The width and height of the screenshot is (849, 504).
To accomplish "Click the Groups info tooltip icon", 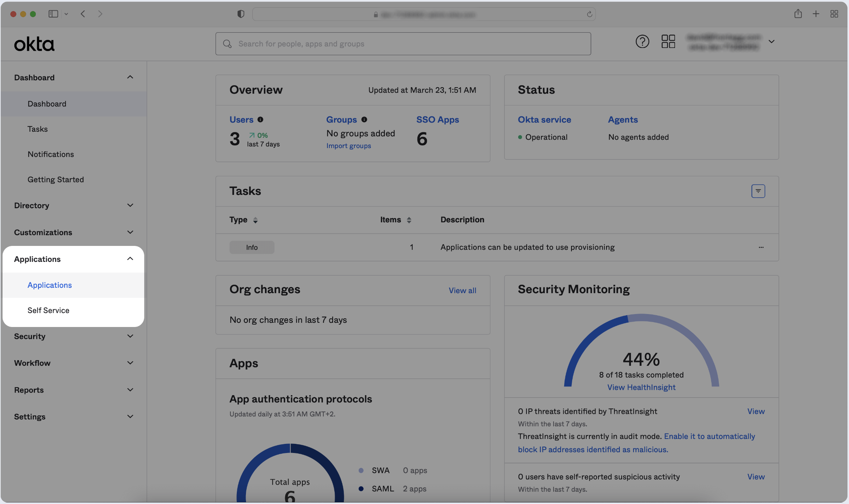I will click(x=364, y=120).
